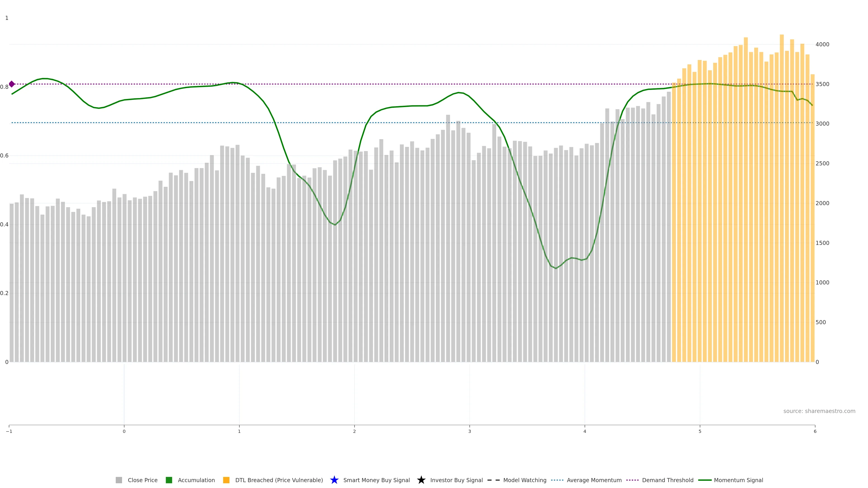
Task: Click the orange DTL Breached legend square
Action: click(x=226, y=480)
